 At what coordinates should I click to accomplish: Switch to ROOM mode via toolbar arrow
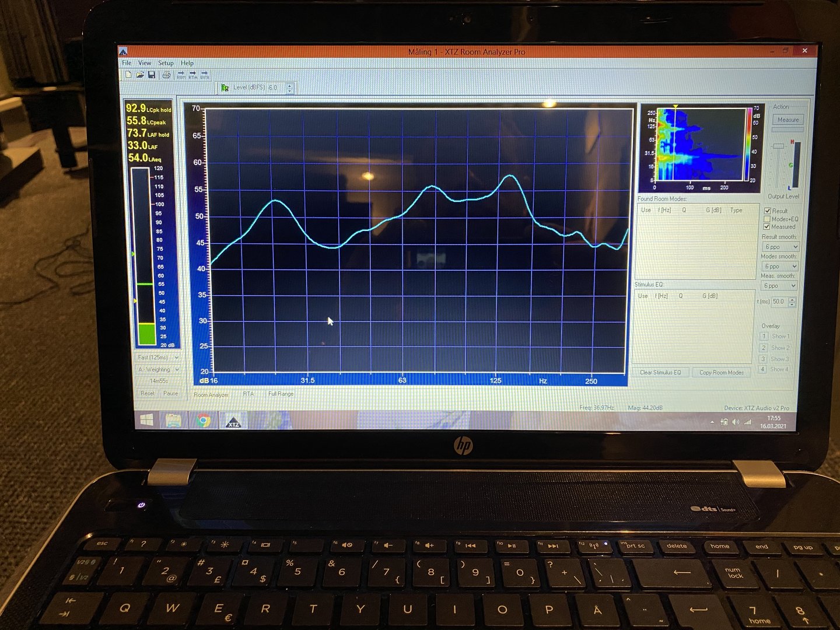181,75
